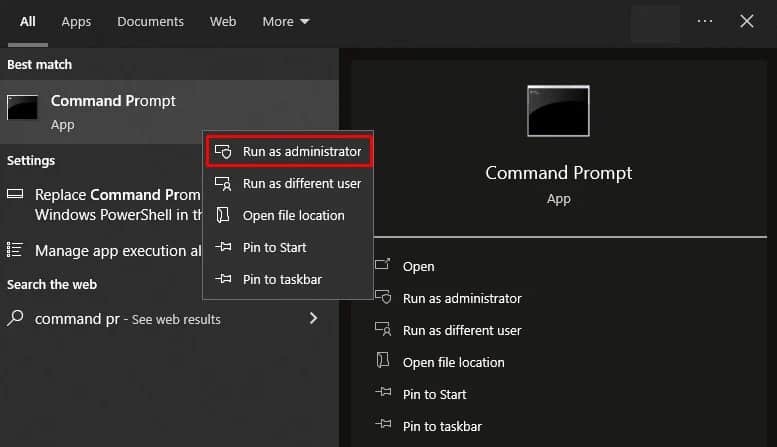Choose Run as different user in context menu
This screenshot has width=777, height=447.
(288, 184)
